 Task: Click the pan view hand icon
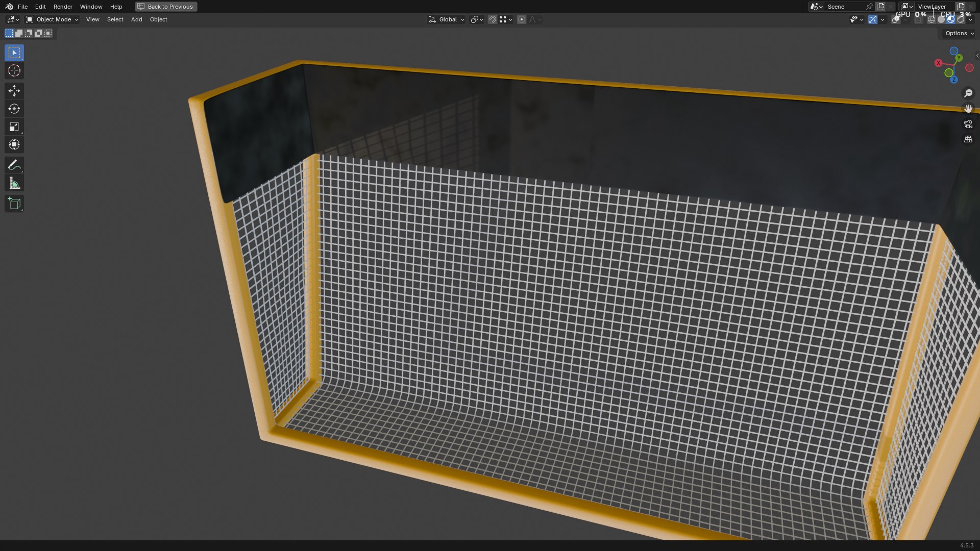click(968, 109)
